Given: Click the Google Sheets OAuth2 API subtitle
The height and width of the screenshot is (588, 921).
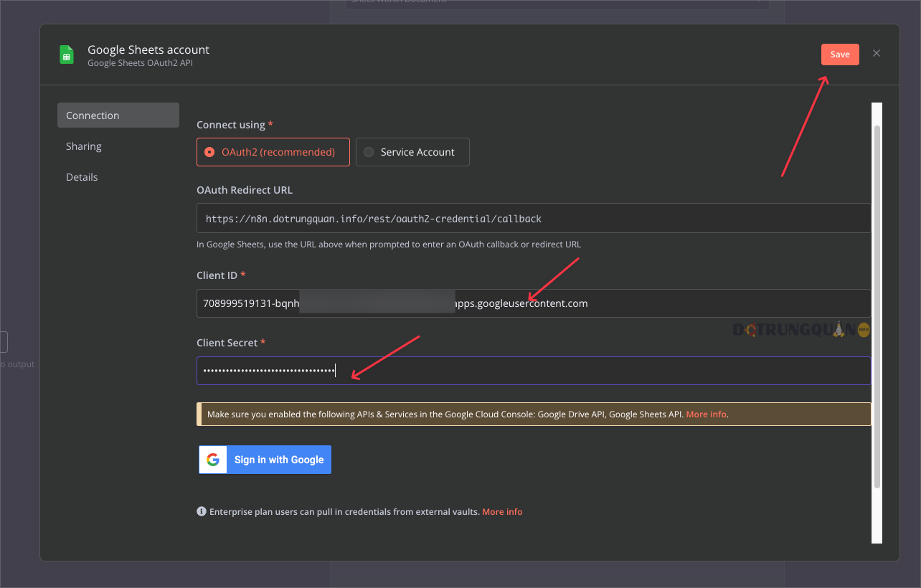Looking at the screenshot, I should point(140,63).
